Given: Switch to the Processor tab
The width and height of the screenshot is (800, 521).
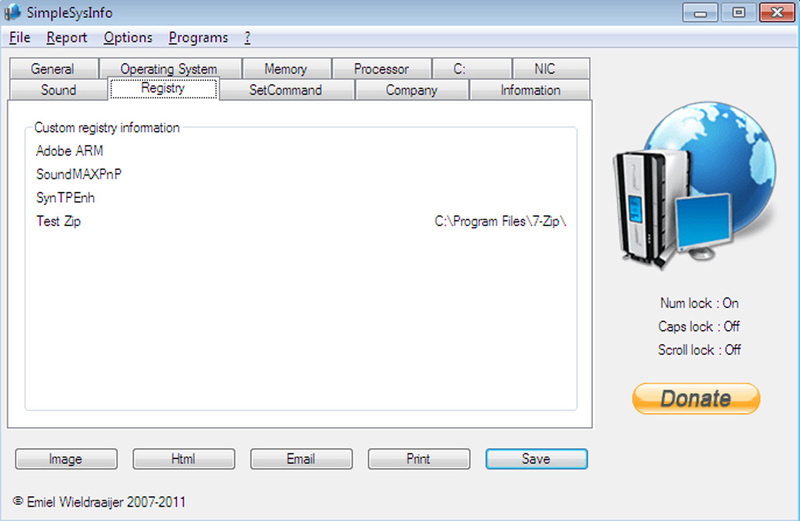Looking at the screenshot, I should pyautogui.click(x=381, y=69).
